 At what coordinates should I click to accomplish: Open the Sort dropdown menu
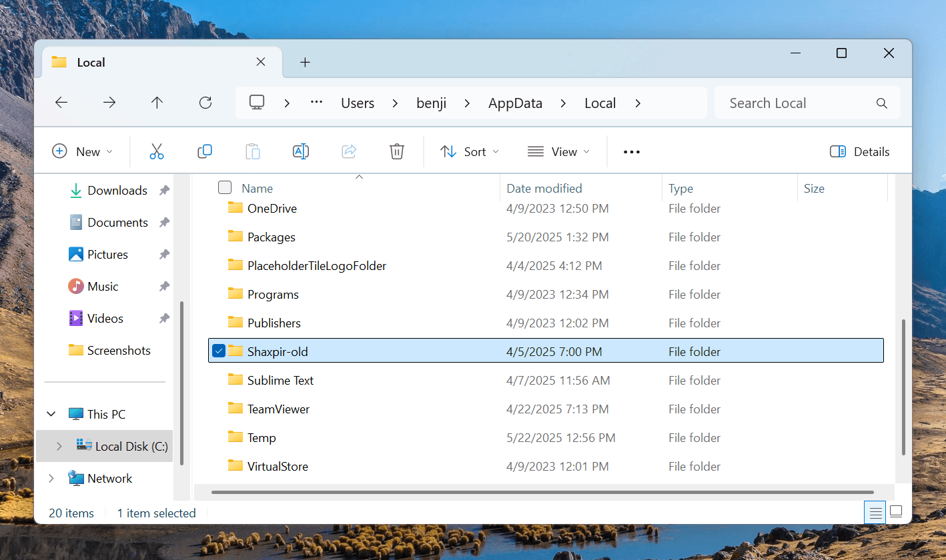[x=470, y=151]
